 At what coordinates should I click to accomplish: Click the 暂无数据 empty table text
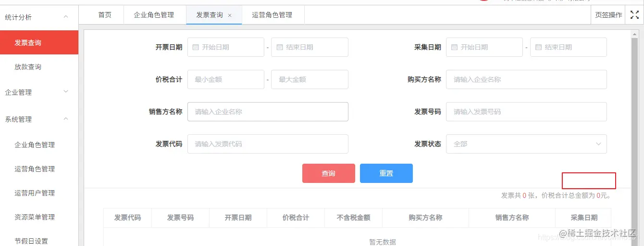click(383, 242)
